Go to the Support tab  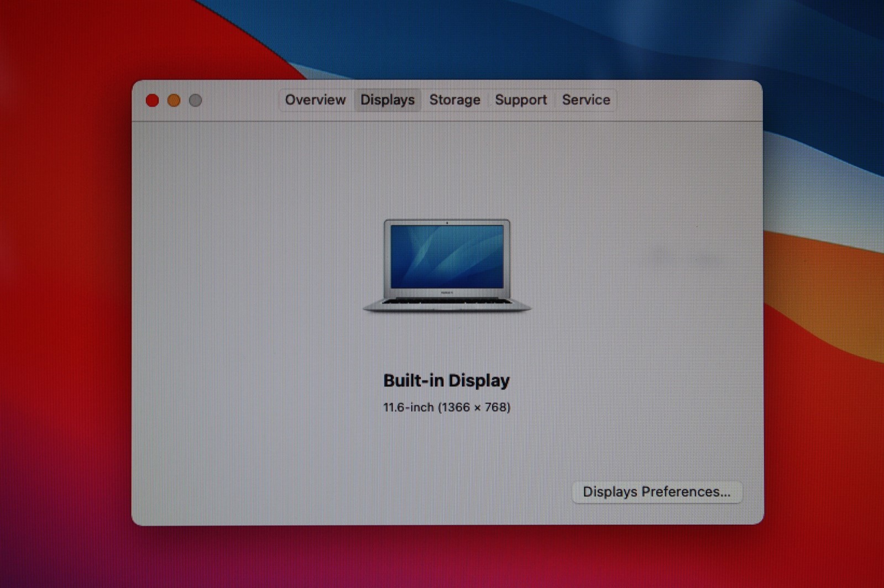pos(521,100)
